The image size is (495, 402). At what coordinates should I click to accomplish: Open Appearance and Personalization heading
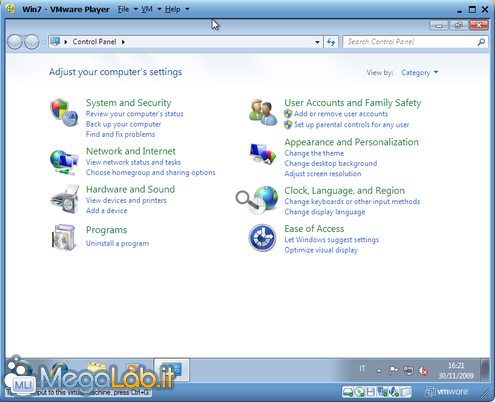[x=351, y=142]
